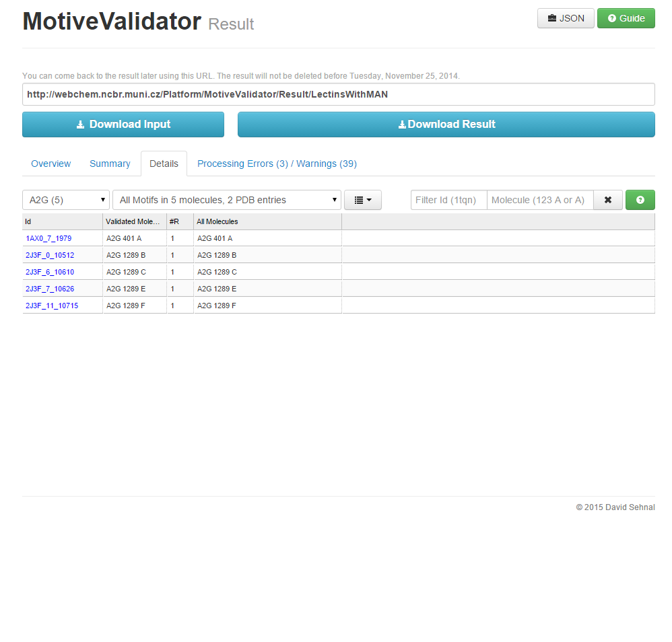Screen dimensions: 672x642
Task: Open the JSON export button
Action: (x=566, y=18)
